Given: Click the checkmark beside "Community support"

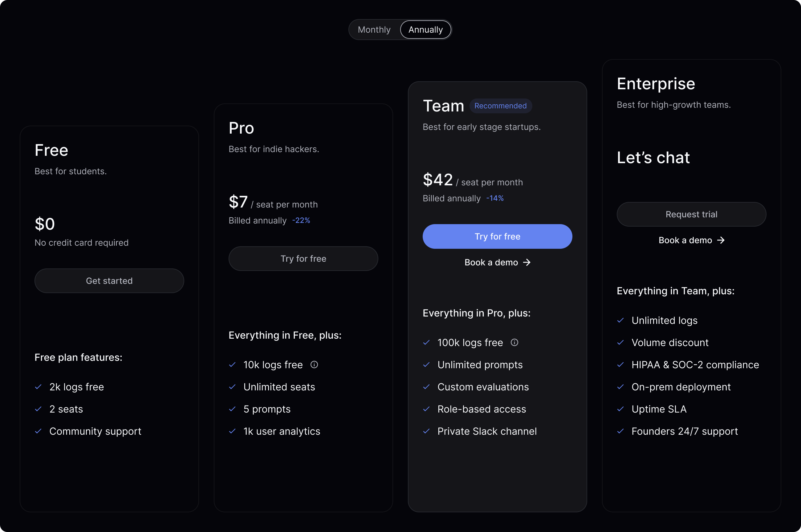Looking at the screenshot, I should tap(38, 431).
